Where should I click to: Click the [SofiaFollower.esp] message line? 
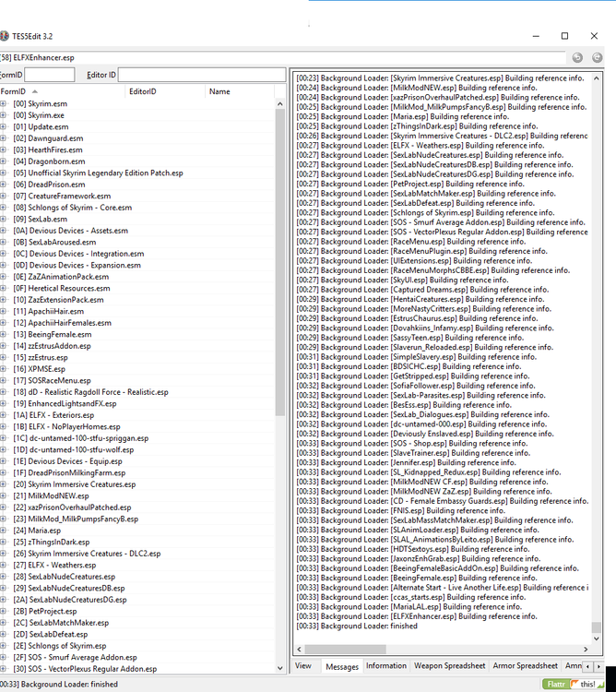(x=415, y=386)
